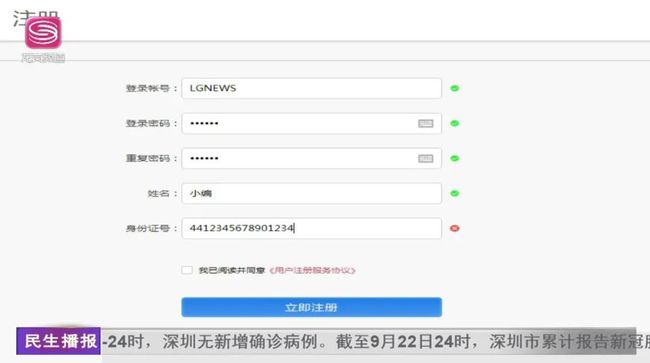Viewport: 650px width, 363px height.
Task: Click green valid indicator next to 姓名
Action: (x=455, y=194)
